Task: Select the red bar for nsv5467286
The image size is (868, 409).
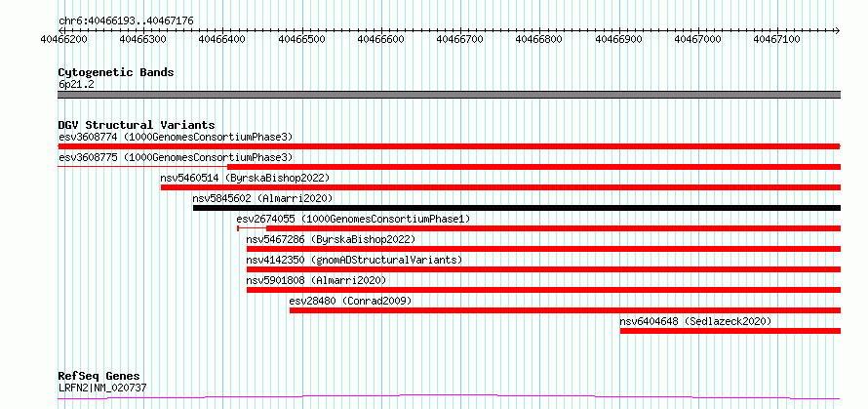Action: pyautogui.click(x=543, y=249)
